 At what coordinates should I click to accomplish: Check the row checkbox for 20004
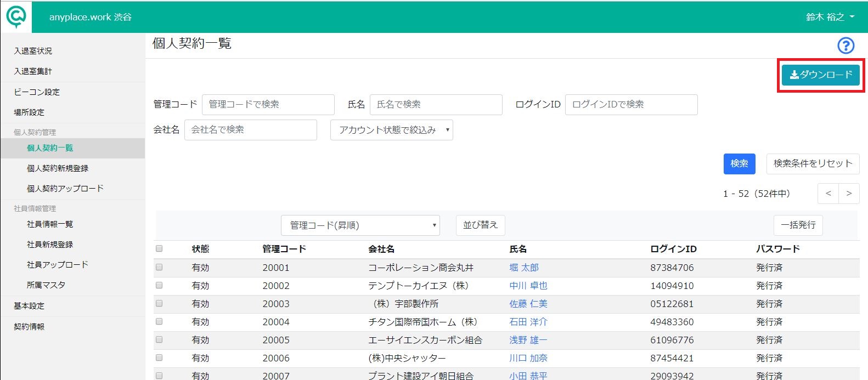(159, 321)
